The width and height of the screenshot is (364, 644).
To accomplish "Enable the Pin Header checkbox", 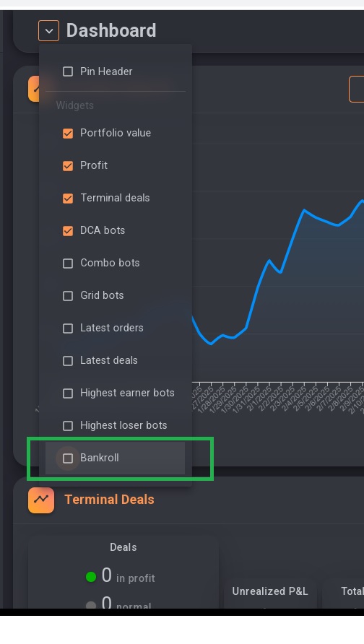I will pos(68,71).
